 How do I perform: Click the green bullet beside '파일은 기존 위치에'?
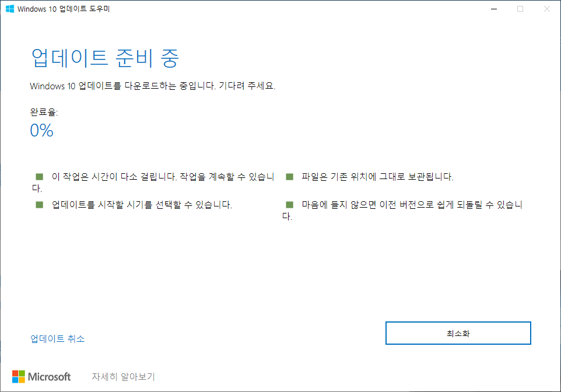(289, 177)
